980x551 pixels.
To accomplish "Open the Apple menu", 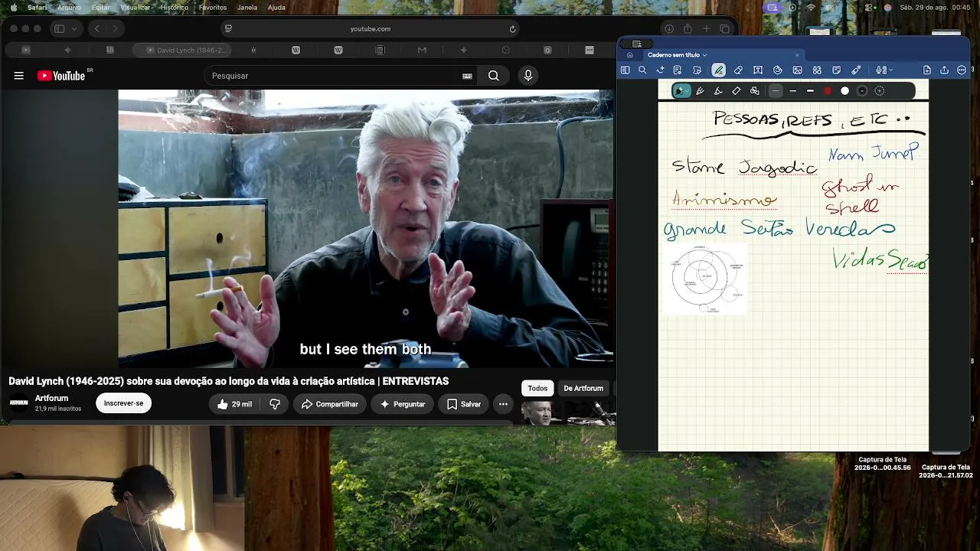I will [x=13, y=8].
